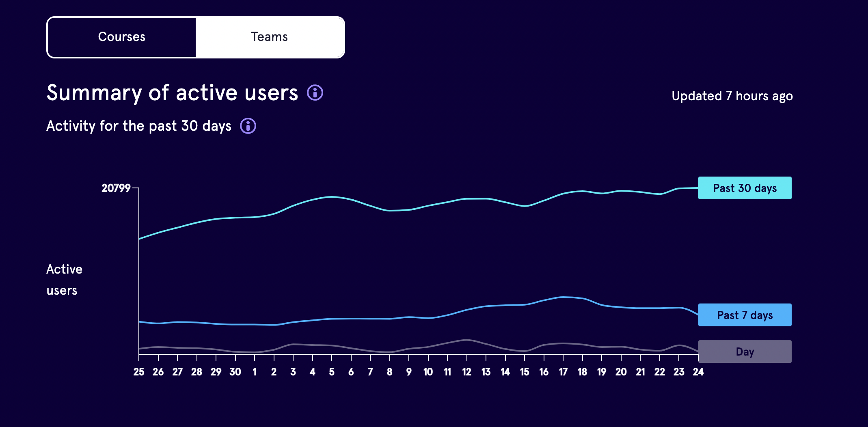This screenshot has height=427, width=868.
Task: Click the Active users axis label
Action: click(65, 280)
